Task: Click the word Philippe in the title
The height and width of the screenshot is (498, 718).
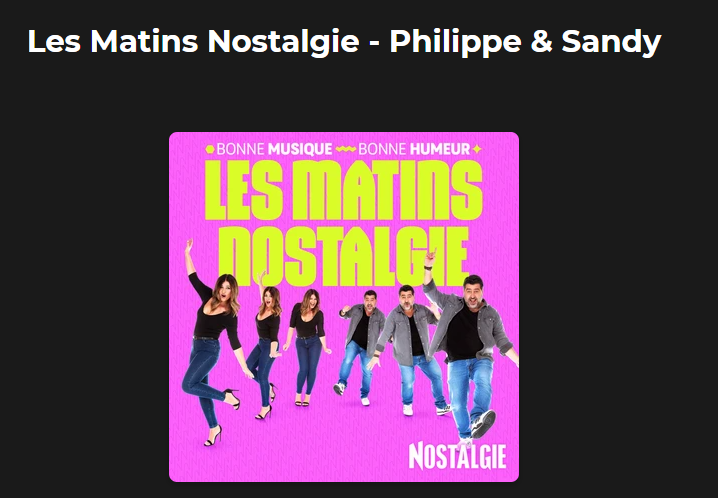Action: click(456, 41)
